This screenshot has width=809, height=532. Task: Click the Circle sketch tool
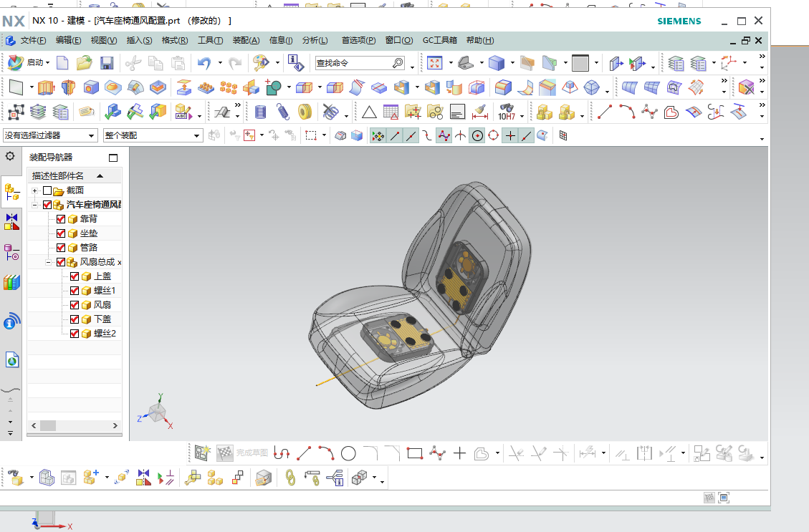click(348, 454)
